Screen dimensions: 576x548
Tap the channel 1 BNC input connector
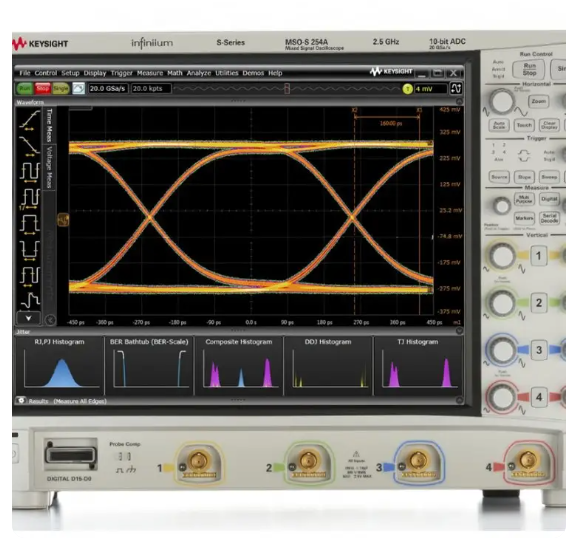199,461
